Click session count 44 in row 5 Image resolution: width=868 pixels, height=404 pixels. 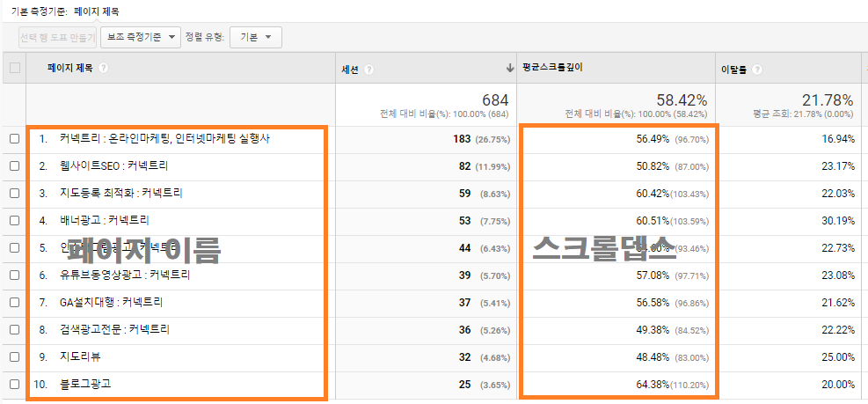[464, 247]
